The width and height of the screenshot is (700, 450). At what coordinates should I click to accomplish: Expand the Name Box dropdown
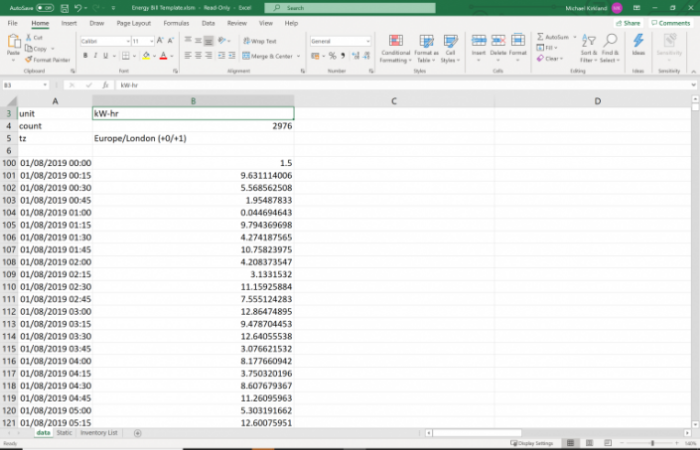(x=45, y=85)
